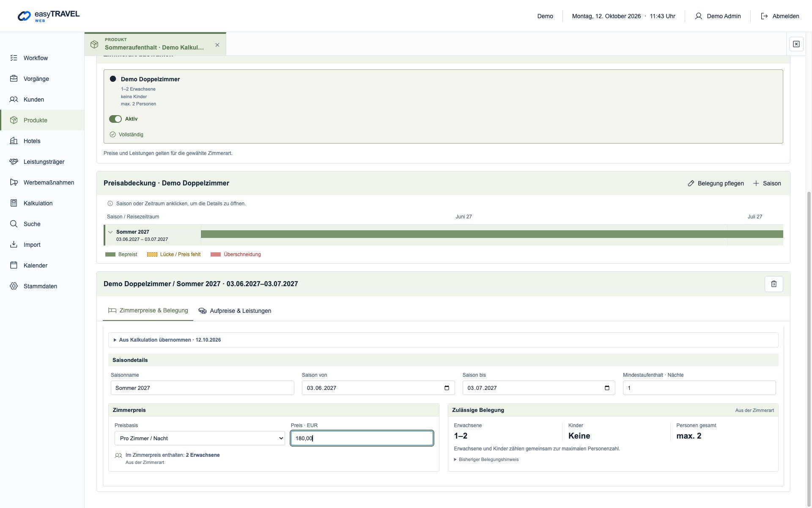Add a new Saison
The image size is (812, 508).
pos(767,183)
